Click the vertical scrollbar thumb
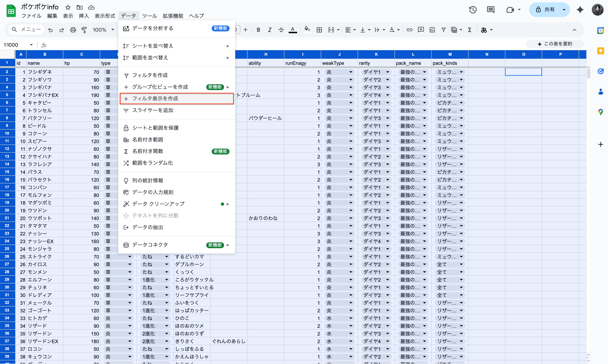Image resolution: width=608 pixels, height=364 pixels. [589, 73]
